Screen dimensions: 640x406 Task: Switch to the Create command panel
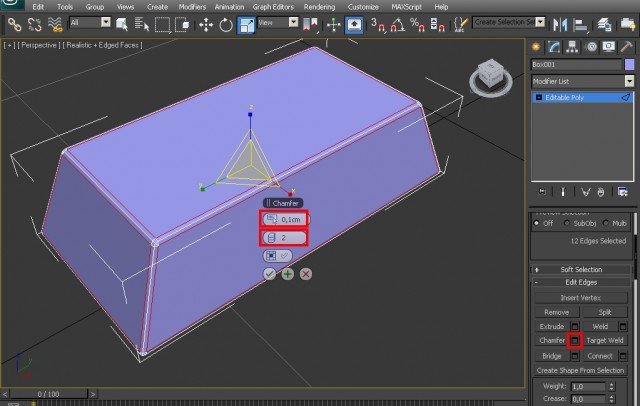pyautogui.click(x=536, y=47)
